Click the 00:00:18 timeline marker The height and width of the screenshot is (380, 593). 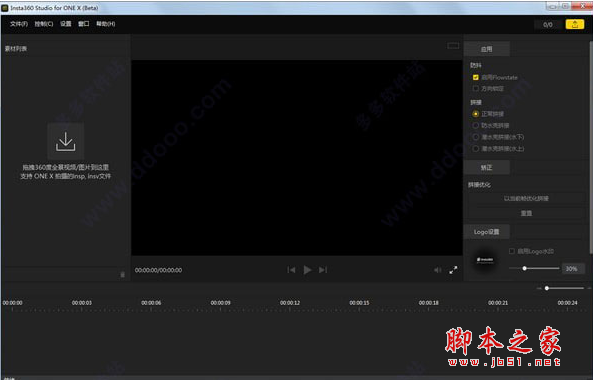(428, 303)
